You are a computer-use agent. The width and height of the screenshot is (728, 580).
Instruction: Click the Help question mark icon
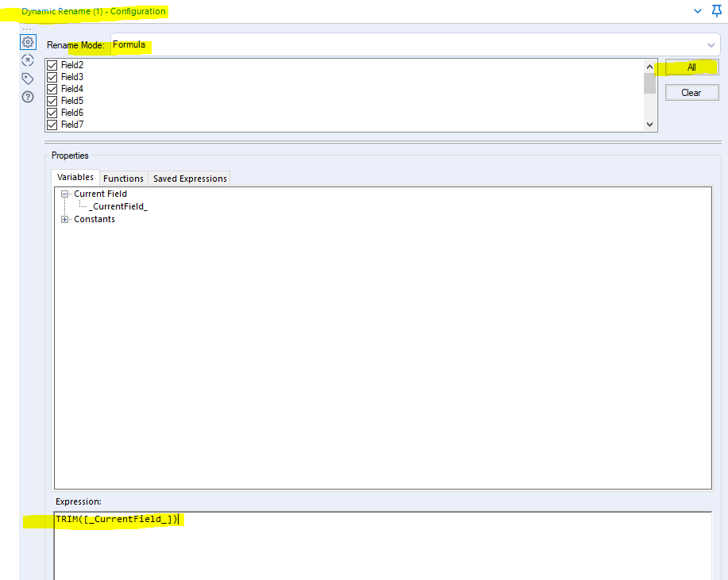28,96
